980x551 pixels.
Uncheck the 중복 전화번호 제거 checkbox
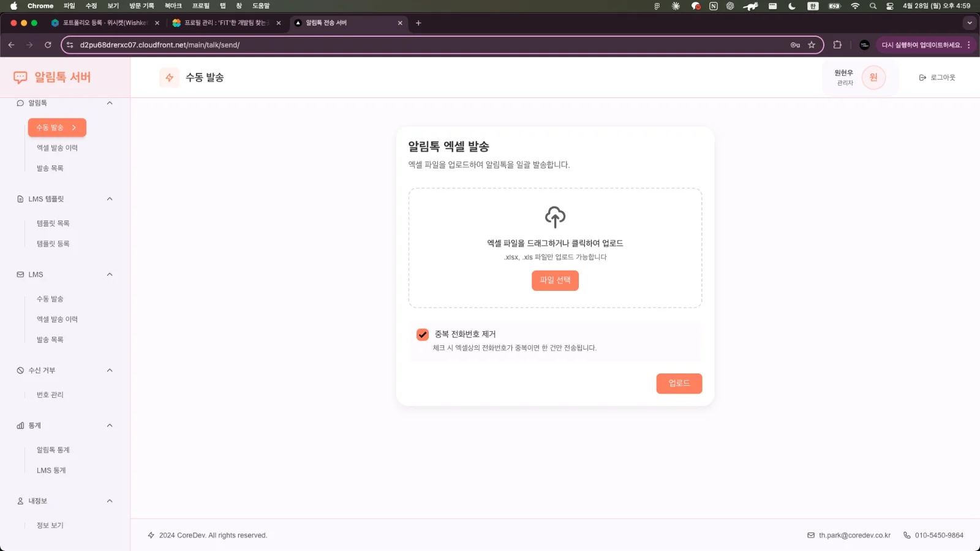pyautogui.click(x=423, y=334)
